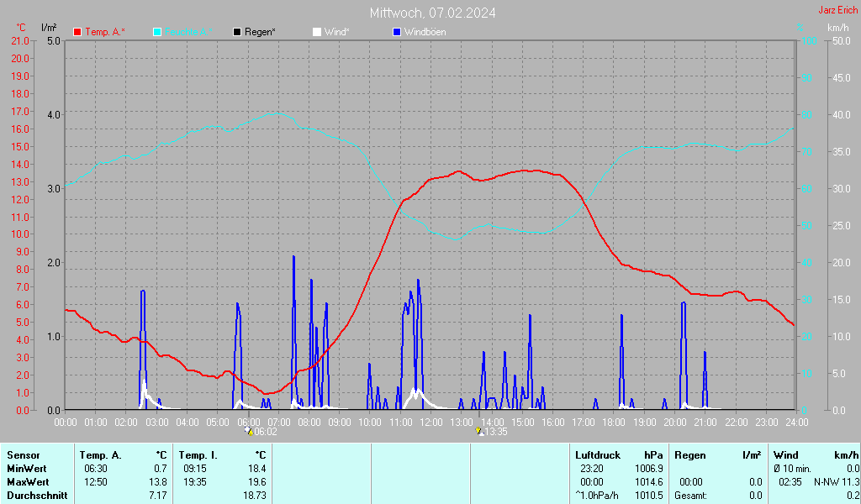Click the 'Ø 10 min.' wind label
Image resolution: width=861 pixels, height=504 pixels.
(792, 469)
